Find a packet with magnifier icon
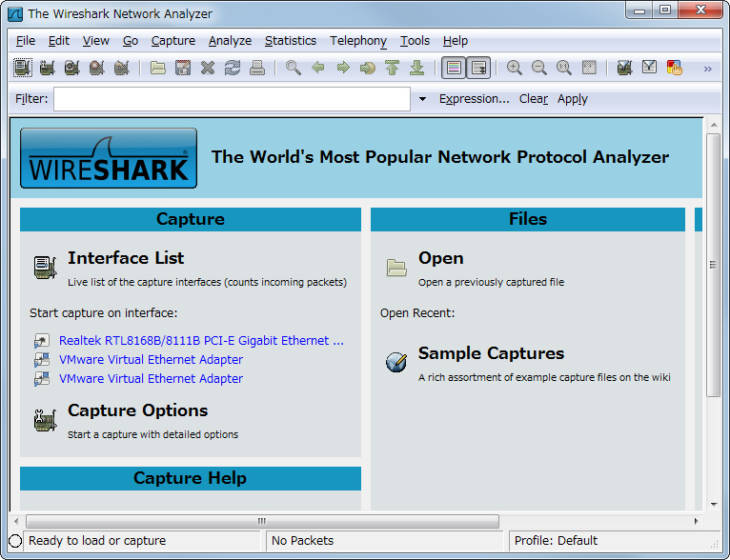 (293, 68)
